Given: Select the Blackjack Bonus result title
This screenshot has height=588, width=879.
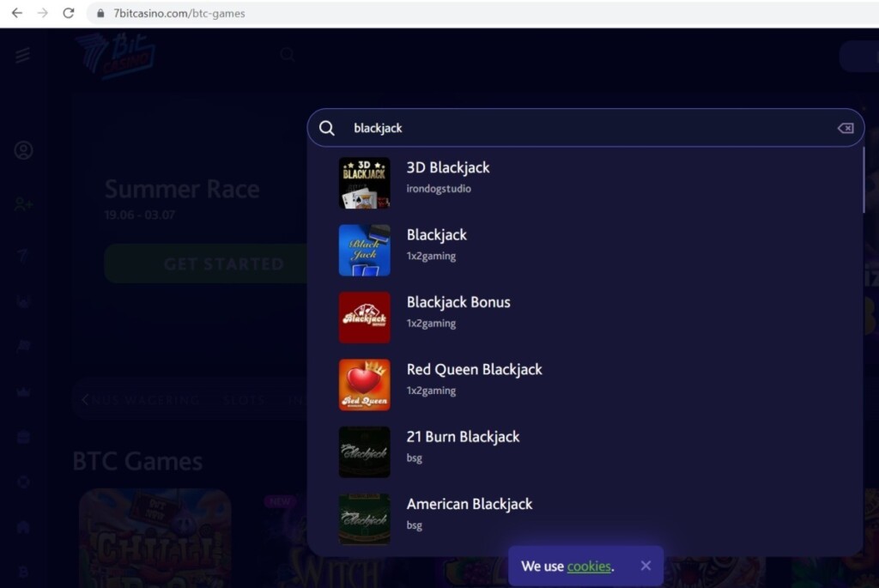Looking at the screenshot, I should pyautogui.click(x=458, y=302).
